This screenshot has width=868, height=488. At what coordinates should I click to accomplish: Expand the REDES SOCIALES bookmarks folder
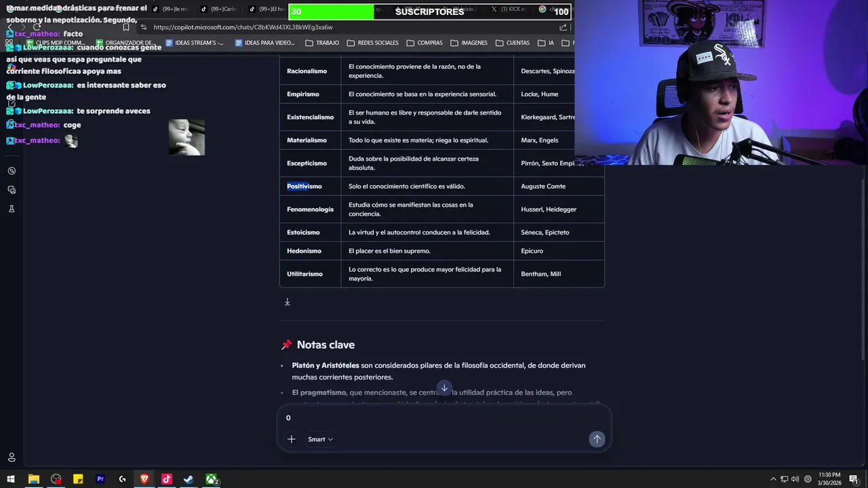pos(373,43)
